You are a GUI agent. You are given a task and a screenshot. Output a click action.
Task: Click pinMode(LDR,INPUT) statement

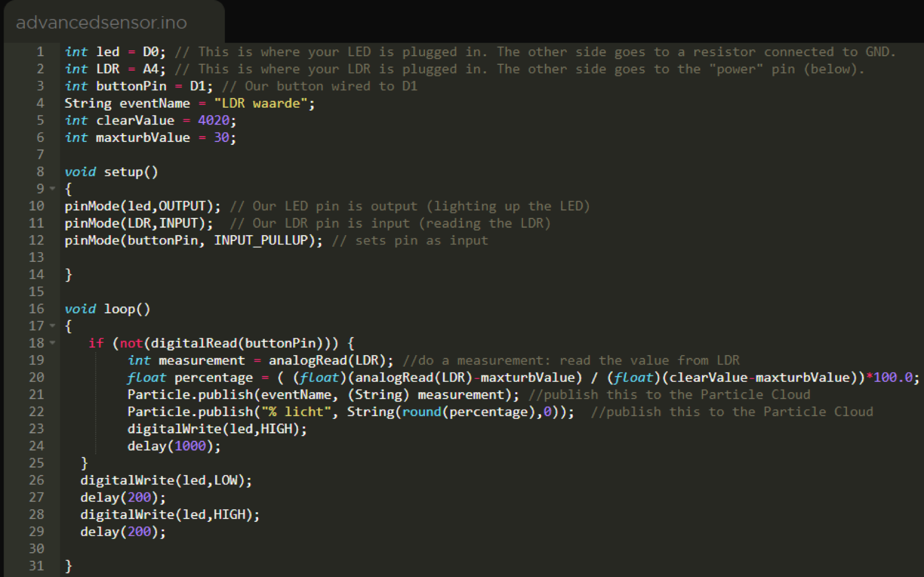[139, 224]
